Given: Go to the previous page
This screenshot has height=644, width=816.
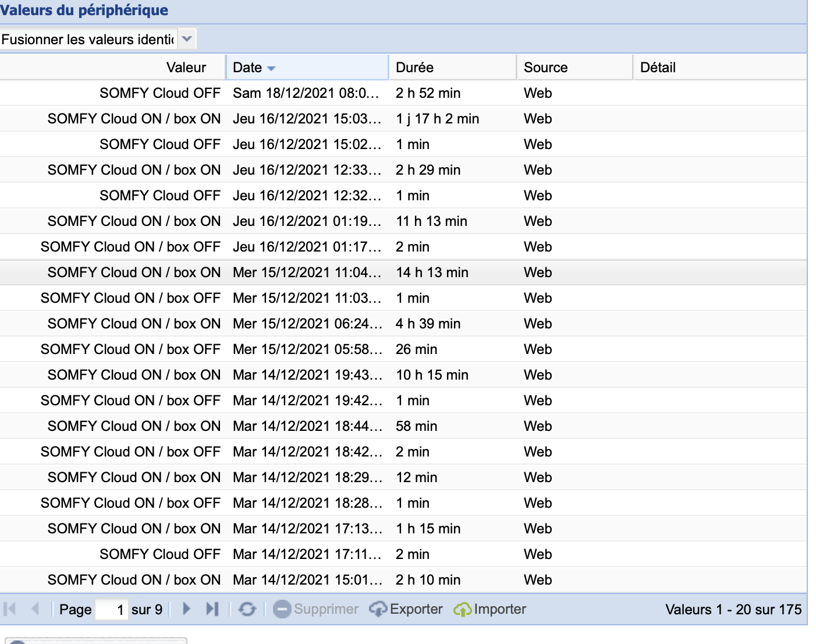Looking at the screenshot, I should click(x=35, y=609).
